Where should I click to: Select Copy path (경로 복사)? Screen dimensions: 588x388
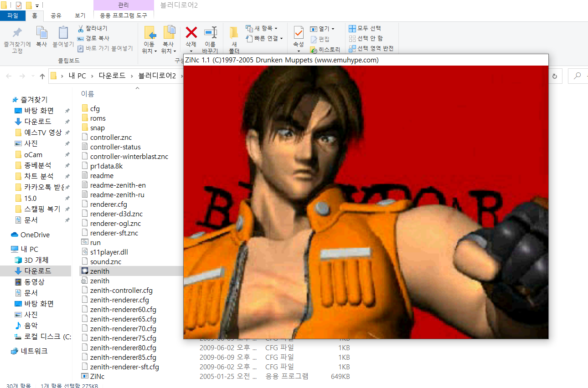[93, 38]
